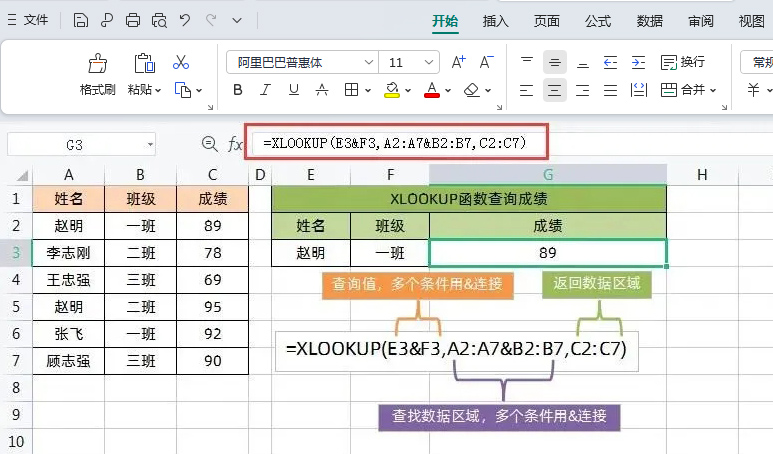
Task: Click distributed alignment icon
Action: point(638,90)
